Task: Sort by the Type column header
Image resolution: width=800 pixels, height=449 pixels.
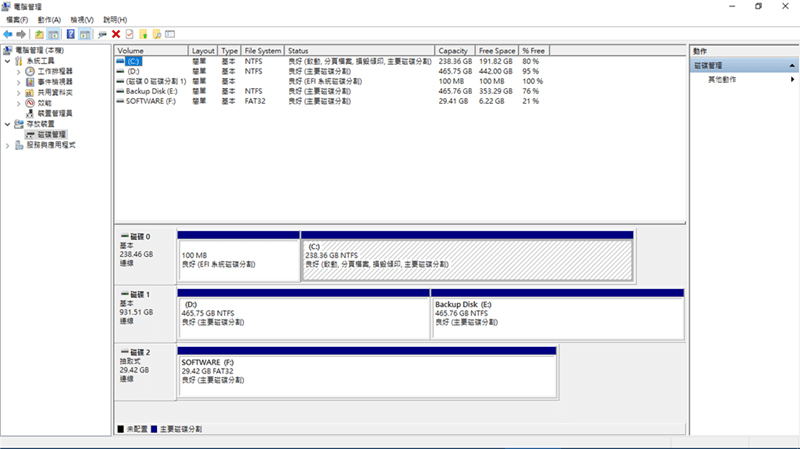Action: (230, 51)
